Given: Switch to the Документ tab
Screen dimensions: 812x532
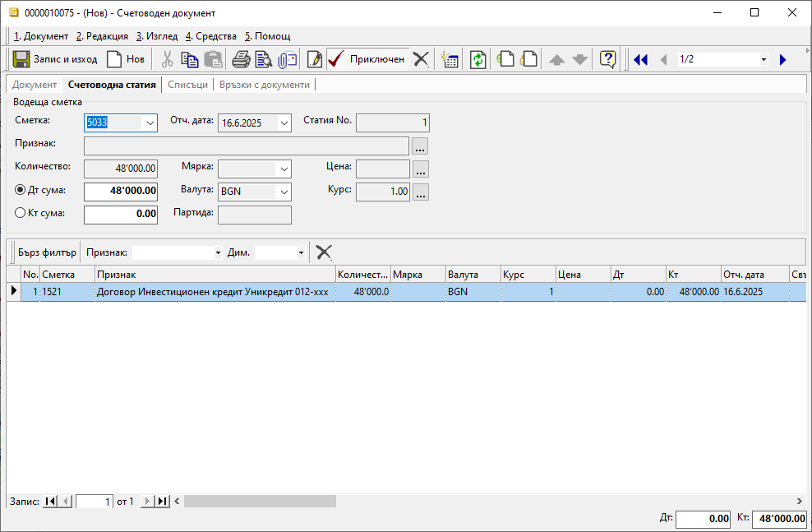Looking at the screenshot, I should (x=35, y=85).
